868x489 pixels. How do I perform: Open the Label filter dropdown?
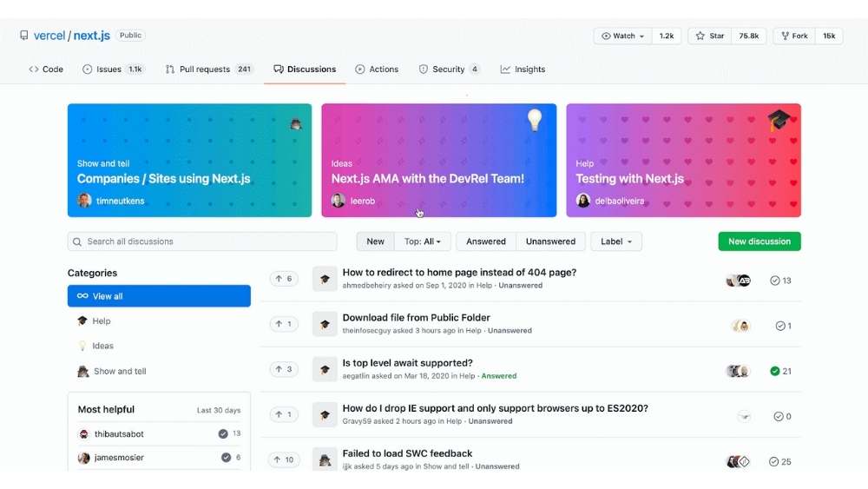click(616, 241)
